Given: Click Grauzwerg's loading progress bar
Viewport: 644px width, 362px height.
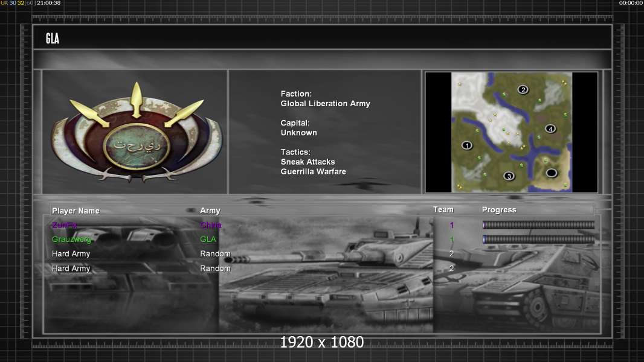Looking at the screenshot, I should tap(538, 240).
